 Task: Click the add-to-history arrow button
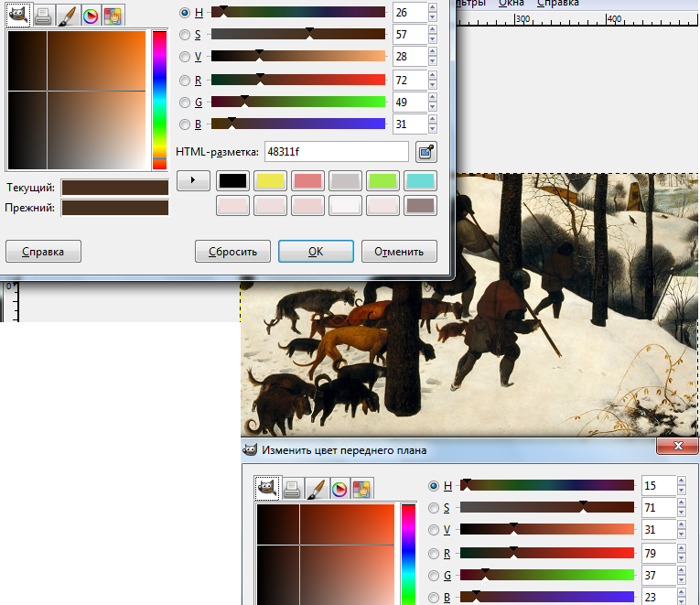click(193, 180)
